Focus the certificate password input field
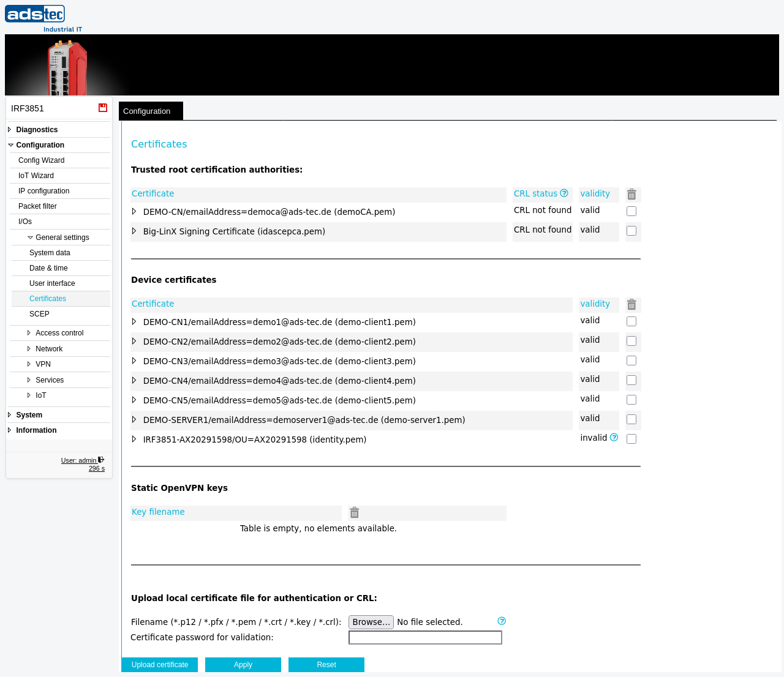 click(x=425, y=638)
